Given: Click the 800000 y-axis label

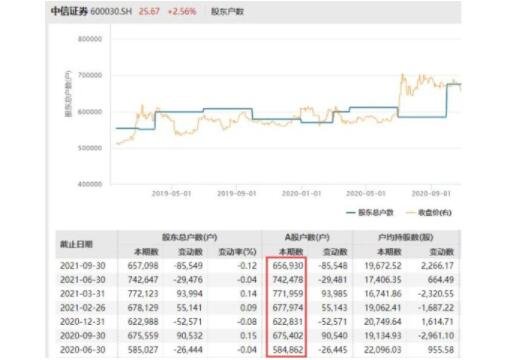Looking at the screenshot, I should [x=90, y=39].
